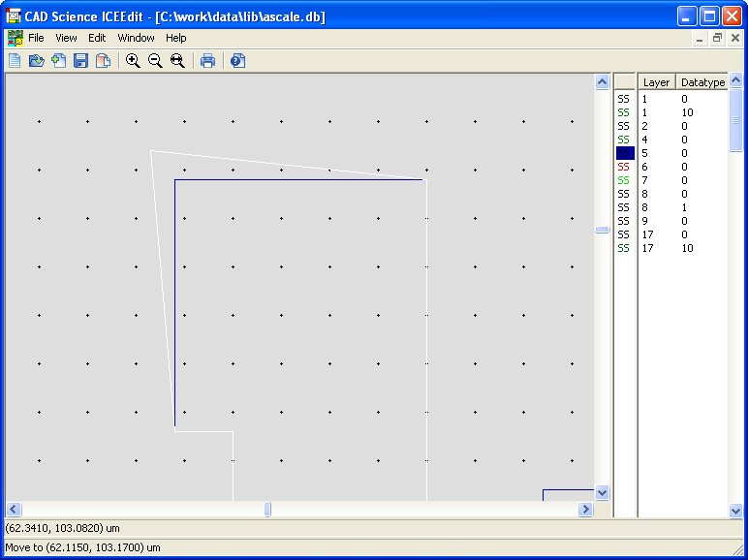Save with the floppy disk icon
748x560 pixels.
[80, 61]
